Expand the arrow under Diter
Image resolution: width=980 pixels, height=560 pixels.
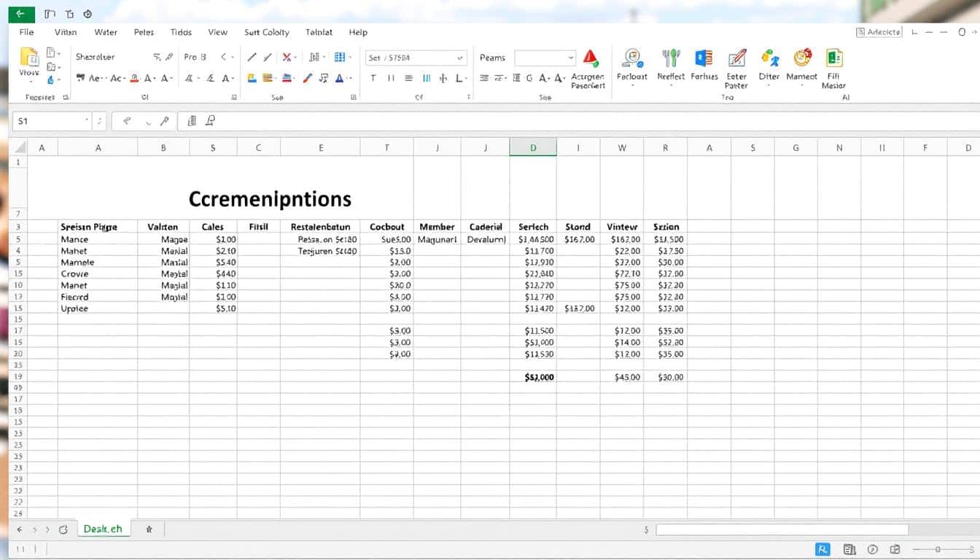pos(769,86)
